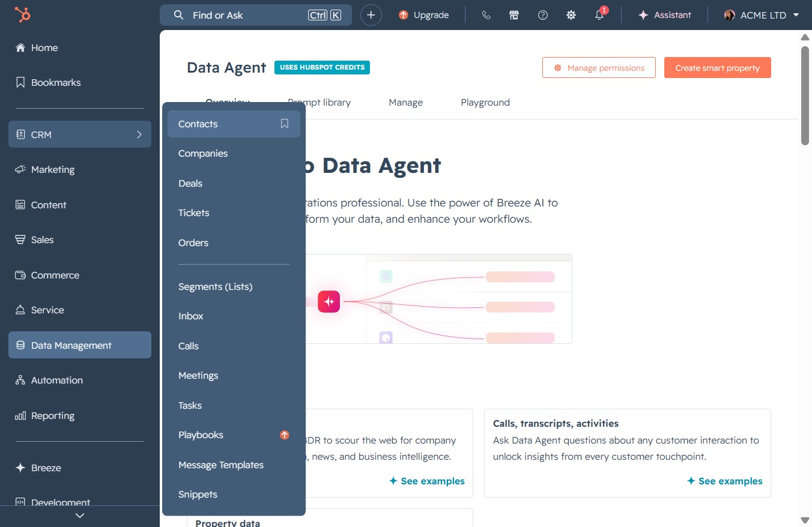Open the settings gear icon
This screenshot has height=527, width=812.
pyautogui.click(x=571, y=15)
